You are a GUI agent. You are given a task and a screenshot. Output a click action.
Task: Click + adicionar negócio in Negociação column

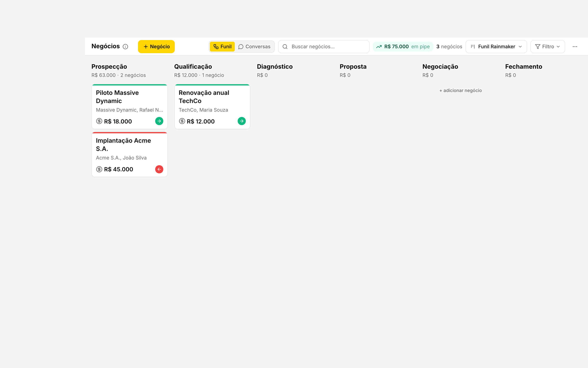[x=460, y=90]
